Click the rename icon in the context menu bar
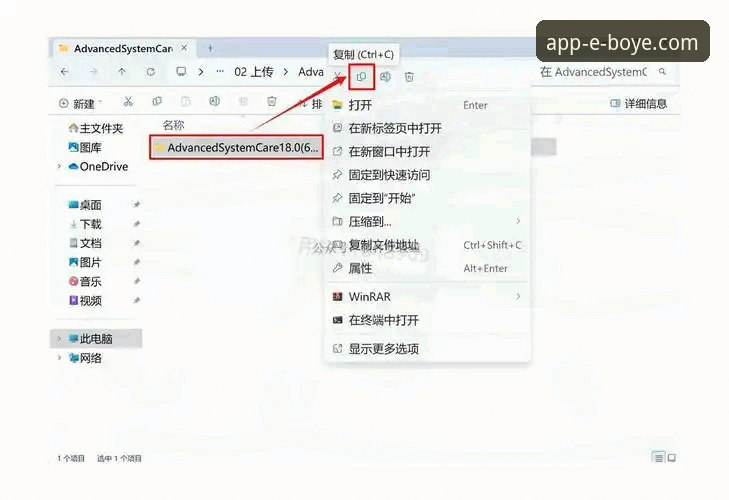Viewport: 729px width, 500px height. (385, 77)
